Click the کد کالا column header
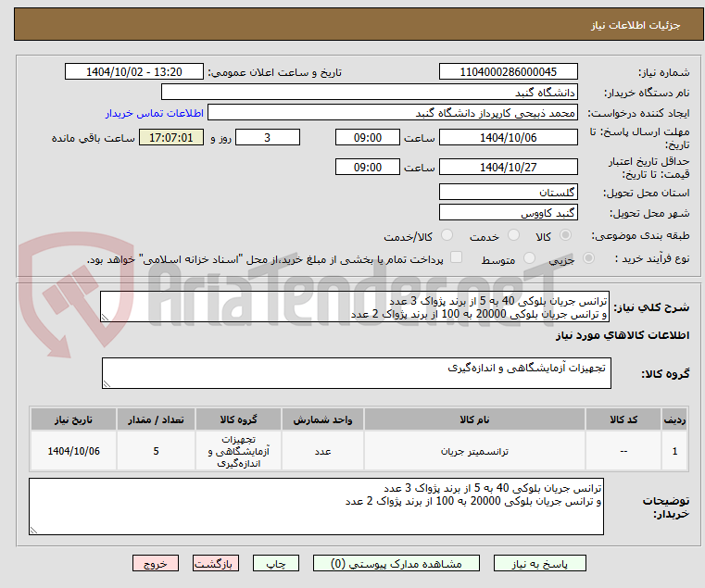 tap(623, 419)
